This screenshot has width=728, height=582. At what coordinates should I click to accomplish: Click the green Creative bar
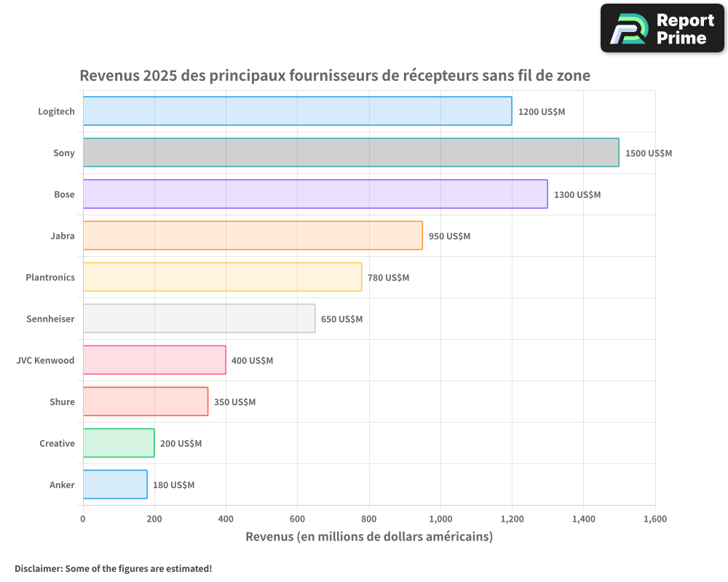(119, 443)
